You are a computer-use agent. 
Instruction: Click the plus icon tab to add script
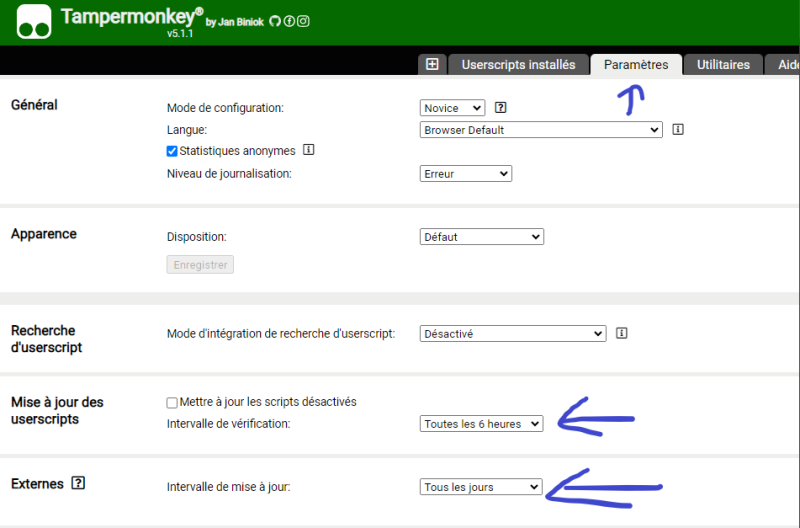(x=432, y=64)
